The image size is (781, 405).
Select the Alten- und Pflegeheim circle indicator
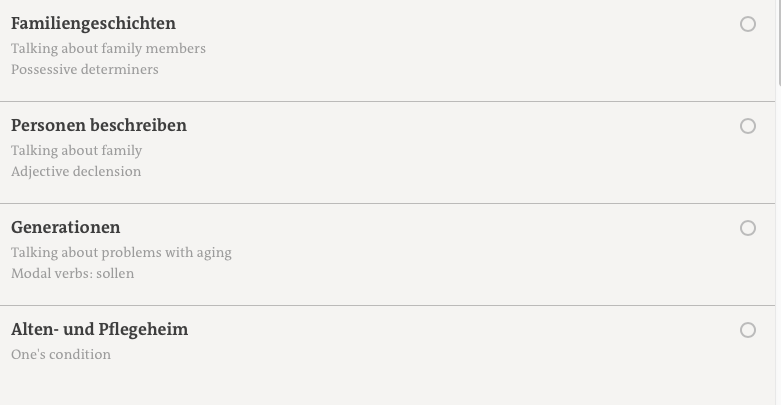pyautogui.click(x=748, y=330)
